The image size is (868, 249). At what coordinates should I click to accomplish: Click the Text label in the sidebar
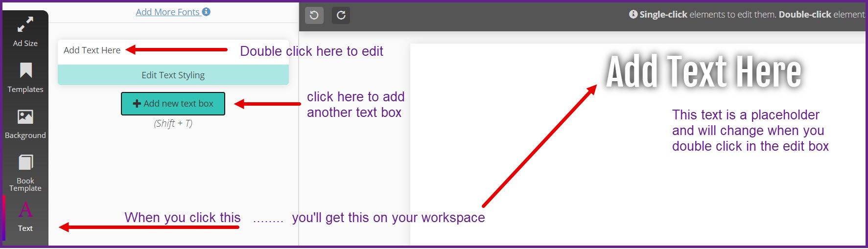tap(25, 228)
